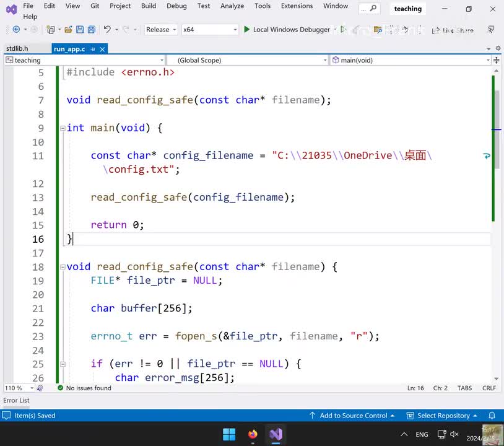Screen dimensions: 504x446
Task: Undo the last action with Undo icon
Action: [107, 30]
